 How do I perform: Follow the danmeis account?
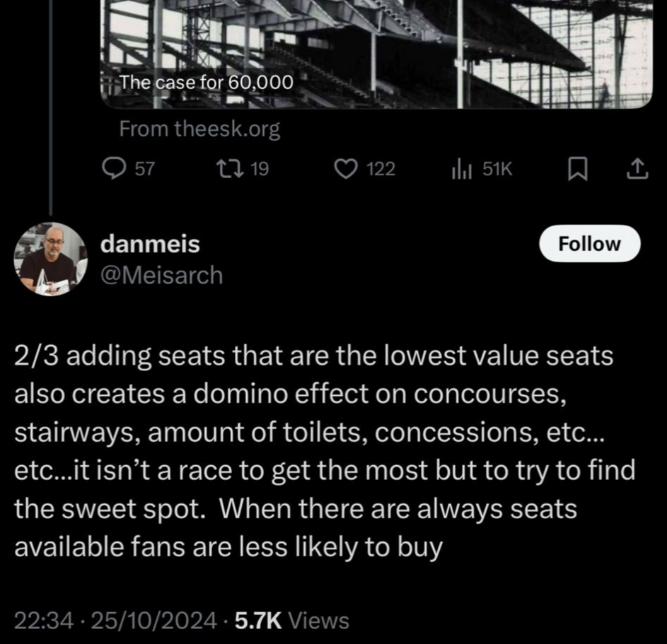point(589,245)
